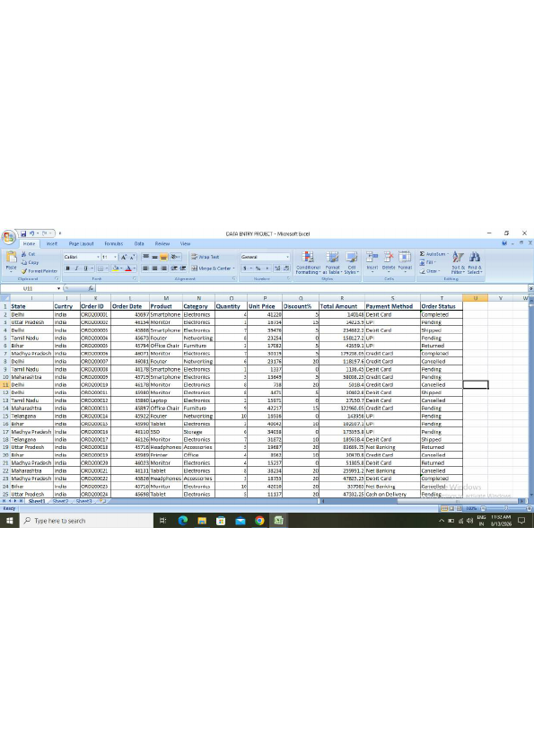Center text horizontally in the cell
This screenshot has height=756, width=534.
tap(154, 268)
